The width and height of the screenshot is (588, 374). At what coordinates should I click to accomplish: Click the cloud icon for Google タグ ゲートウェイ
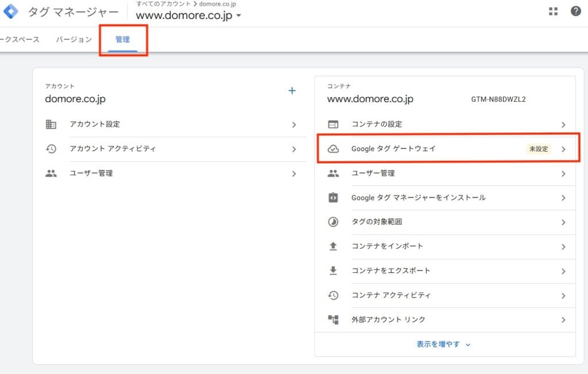[333, 149]
